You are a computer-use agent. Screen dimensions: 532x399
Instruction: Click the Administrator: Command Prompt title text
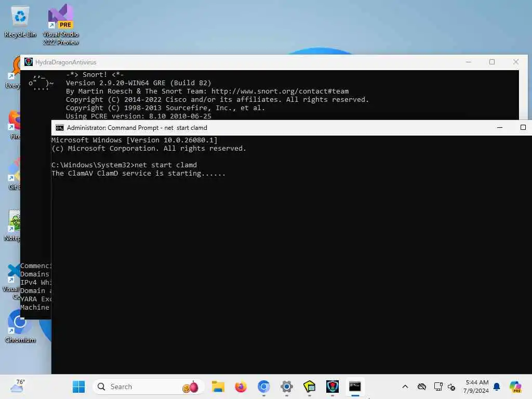[x=137, y=128]
